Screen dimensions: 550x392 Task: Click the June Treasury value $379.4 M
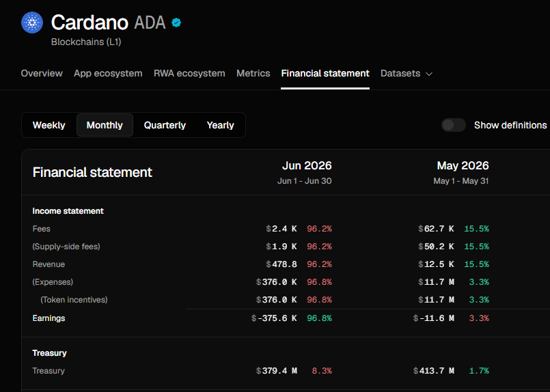(x=277, y=371)
